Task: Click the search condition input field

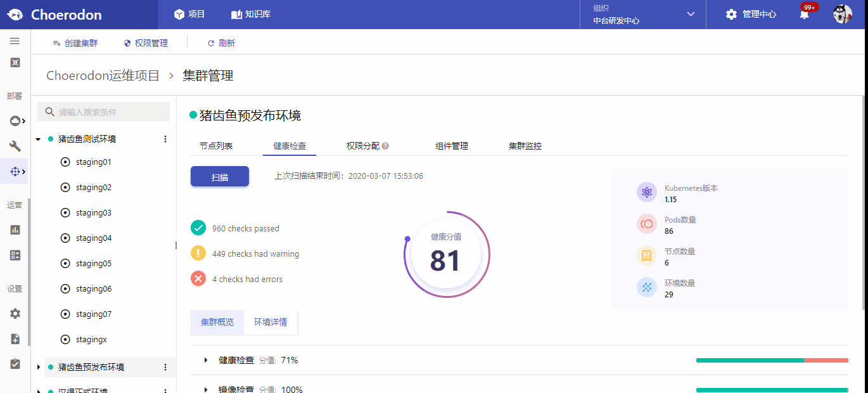Action: pyautogui.click(x=104, y=112)
